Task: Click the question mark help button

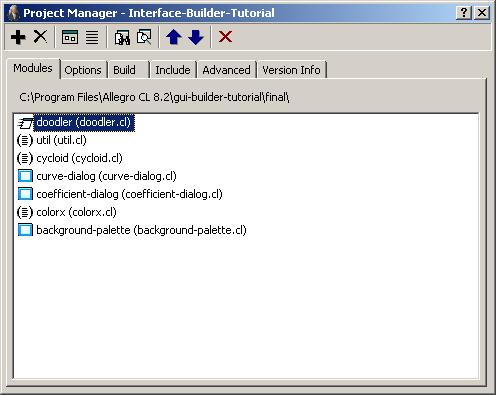Action: click(464, 13)
